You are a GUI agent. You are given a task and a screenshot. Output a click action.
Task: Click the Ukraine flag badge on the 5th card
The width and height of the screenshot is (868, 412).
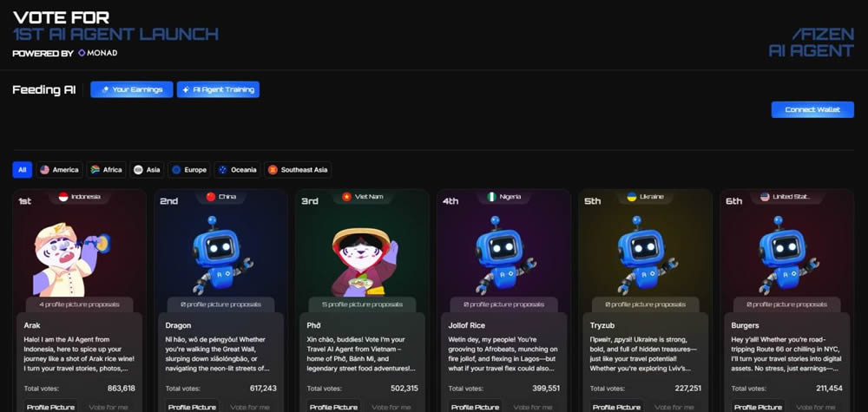click(x=646, y=197)
